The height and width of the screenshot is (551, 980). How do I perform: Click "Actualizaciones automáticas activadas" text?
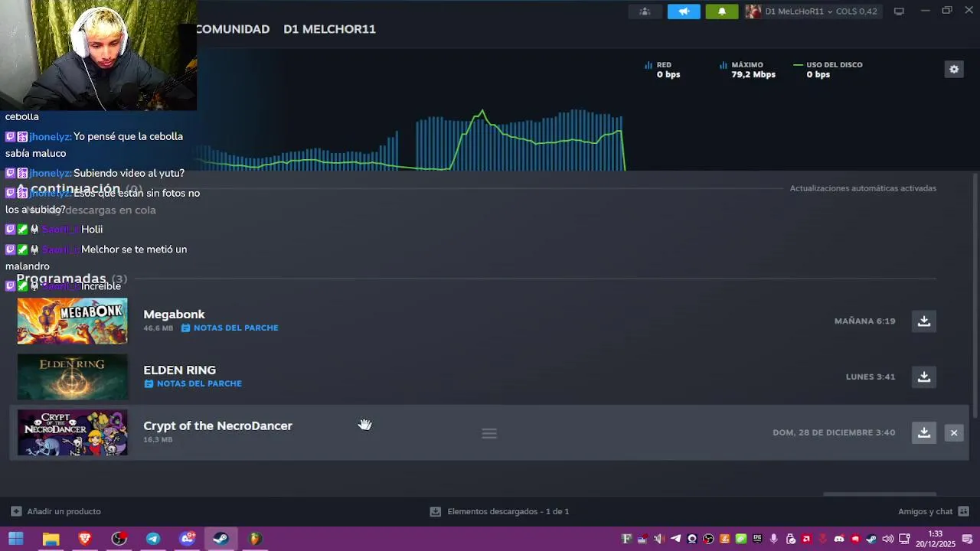[x=863, y=188]
